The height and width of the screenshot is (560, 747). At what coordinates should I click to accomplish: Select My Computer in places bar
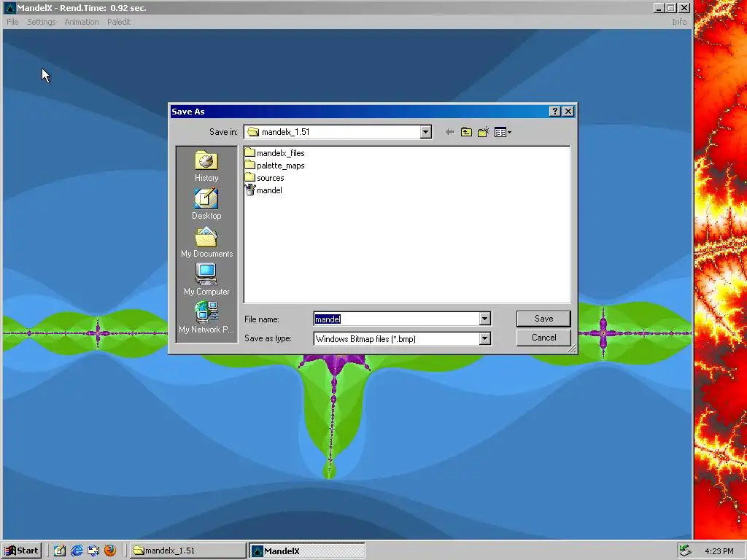[206, 279]
